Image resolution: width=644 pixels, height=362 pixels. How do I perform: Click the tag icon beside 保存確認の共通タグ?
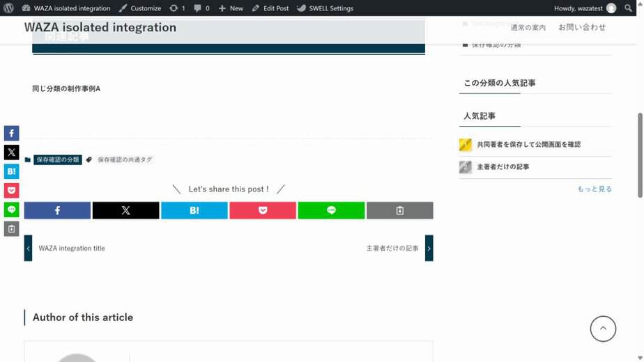tap(89, 159)
